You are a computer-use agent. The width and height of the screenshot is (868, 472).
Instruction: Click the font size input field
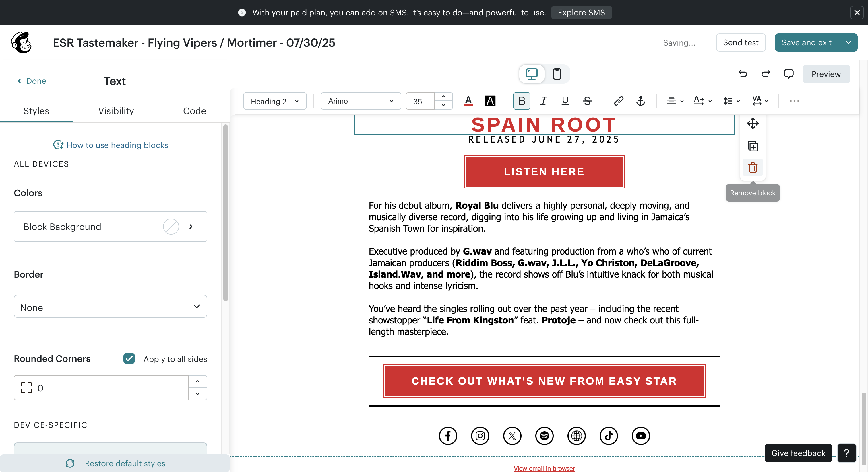tap(420, 101)
